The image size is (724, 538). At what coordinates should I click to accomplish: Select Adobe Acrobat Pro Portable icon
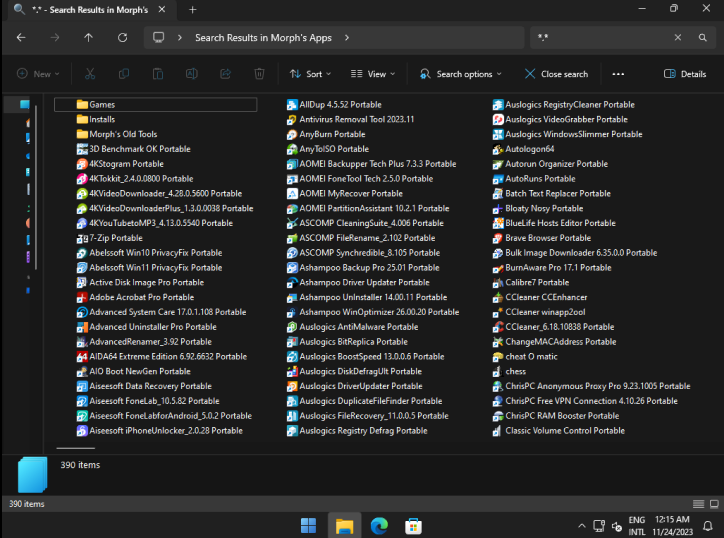click(x=82, y=297)
